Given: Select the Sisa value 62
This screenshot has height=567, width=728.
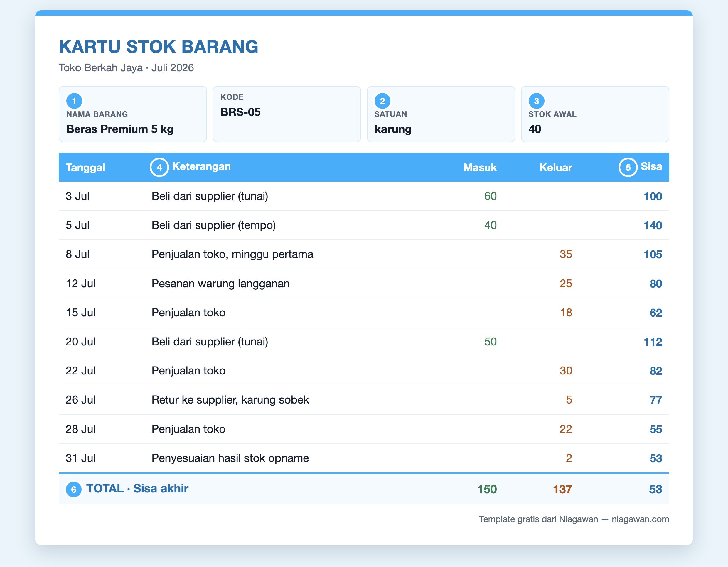Looking at the screenshot, I should pyautogui.click(x=656, y=313).
